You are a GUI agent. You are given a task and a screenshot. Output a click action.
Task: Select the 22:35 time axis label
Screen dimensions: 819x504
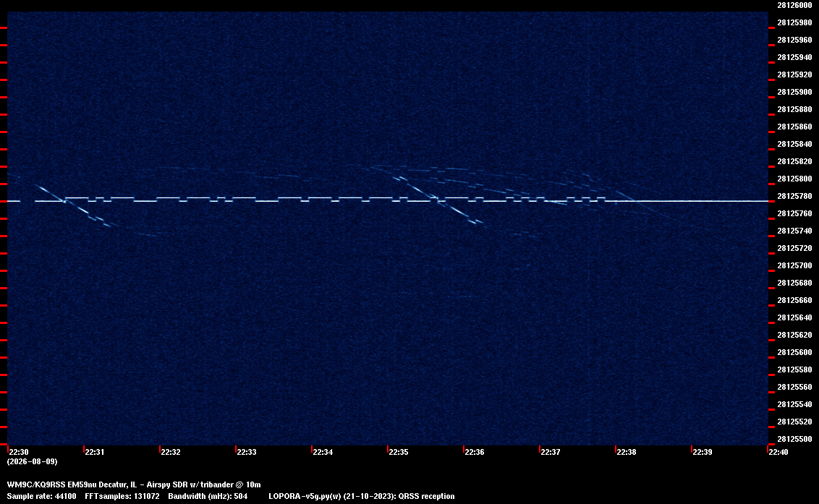coord(399,452)
